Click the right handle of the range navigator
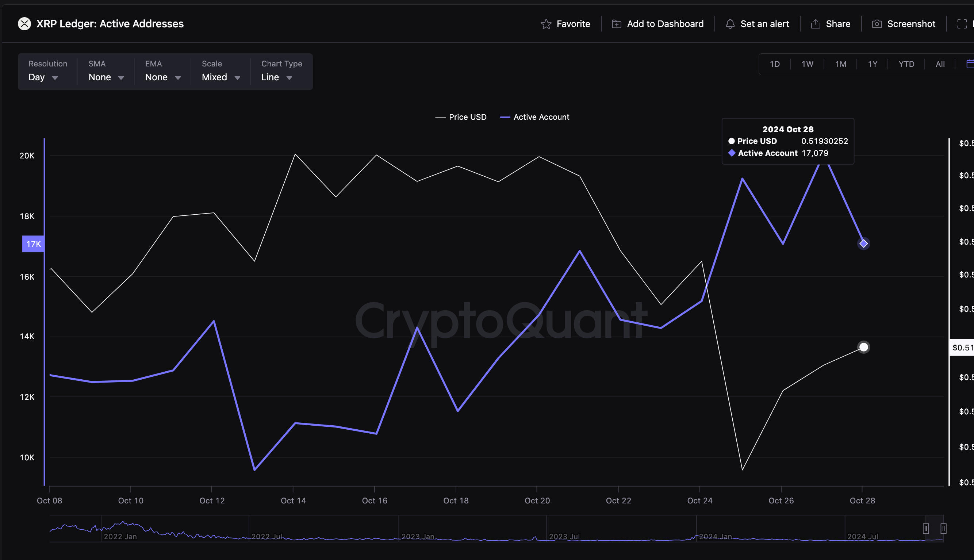Image resolution: width=974 pixels, height=560 pixels. click(x=943, y=529)
